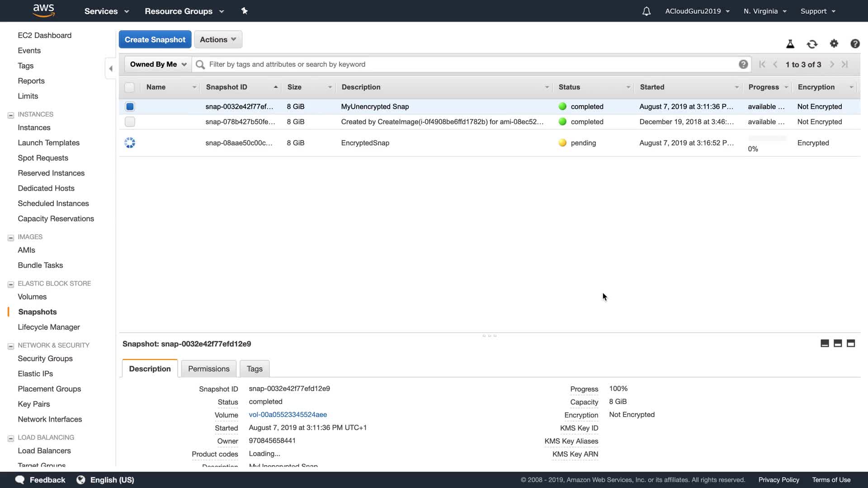Uncheck the MyUnencrypted Snap row checkbox

tap(130, 107)
